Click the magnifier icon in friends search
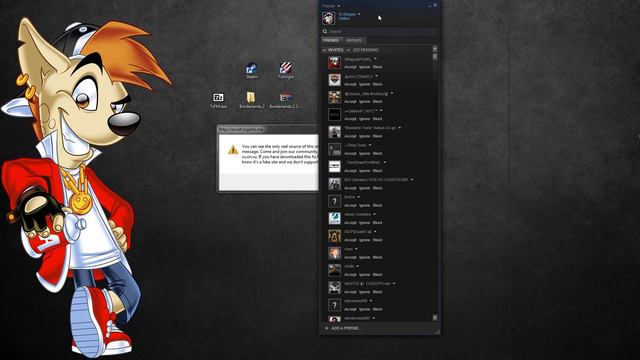Viewport: 640px width, 360px height. point(325,31)
